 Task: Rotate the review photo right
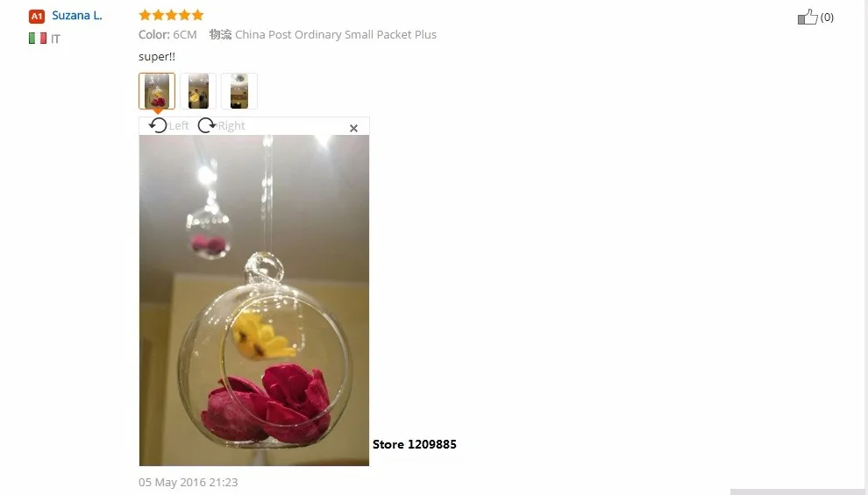[x=207, y=125]
